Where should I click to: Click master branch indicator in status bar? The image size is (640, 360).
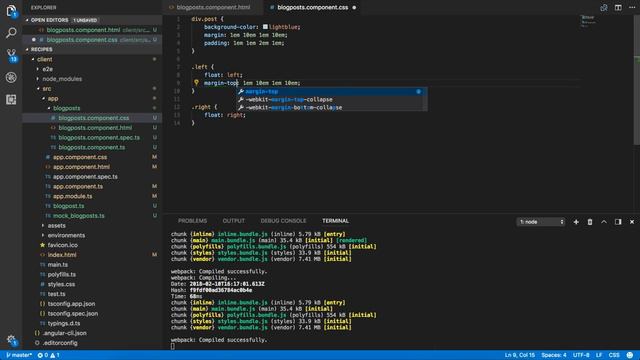19,355
